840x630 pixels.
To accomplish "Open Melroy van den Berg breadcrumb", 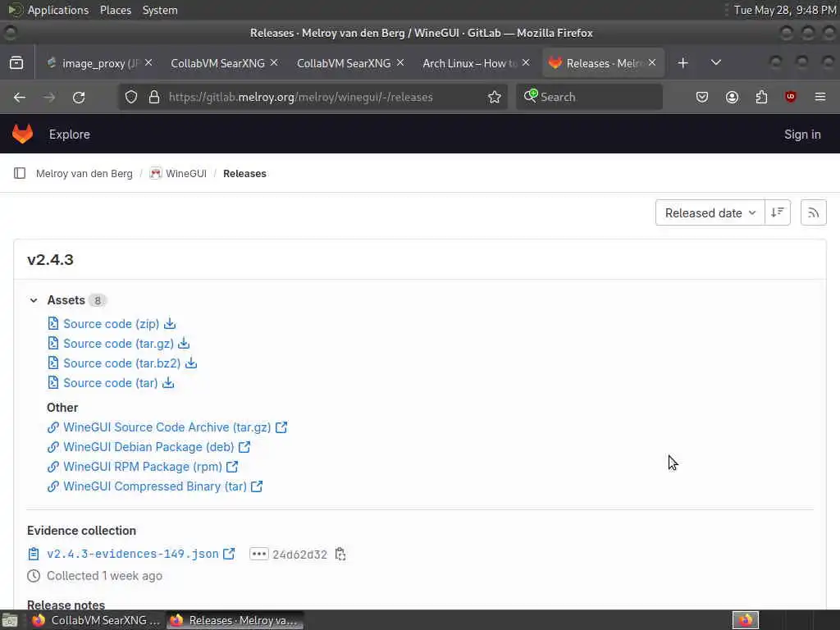I will [84, 174].
